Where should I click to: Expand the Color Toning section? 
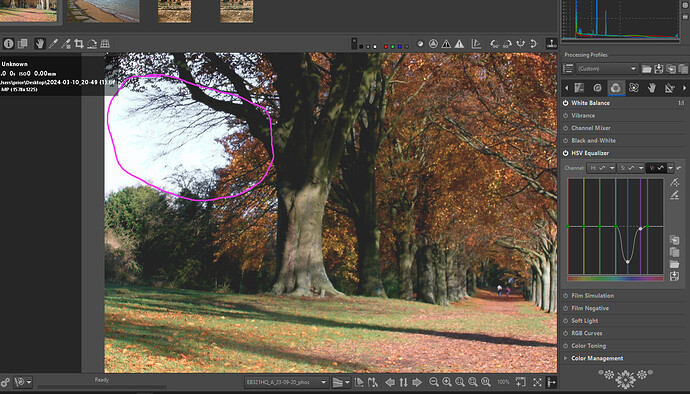point(588,346)
